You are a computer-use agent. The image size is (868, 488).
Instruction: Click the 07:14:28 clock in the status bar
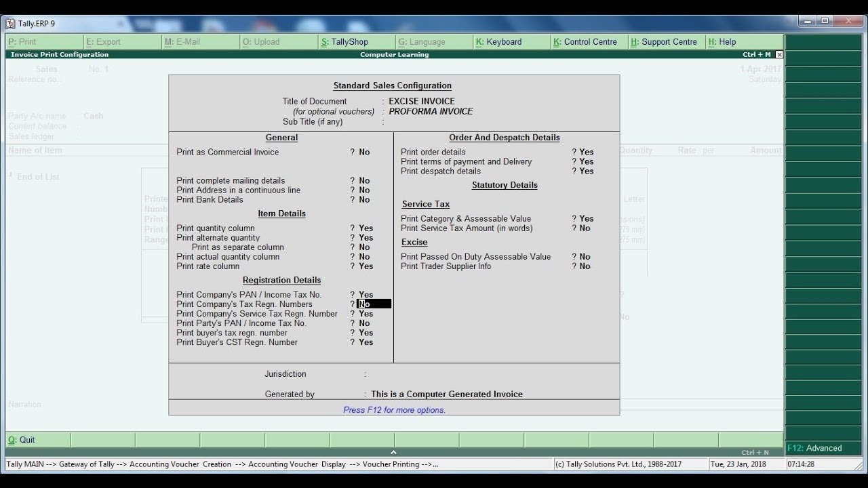point(801,464)
